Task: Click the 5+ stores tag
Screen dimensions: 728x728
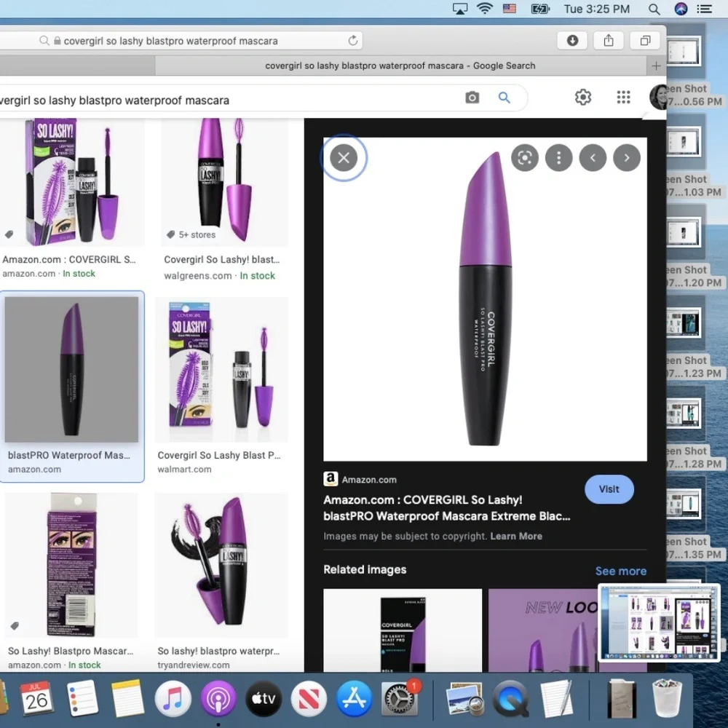Action: [197, 235]
